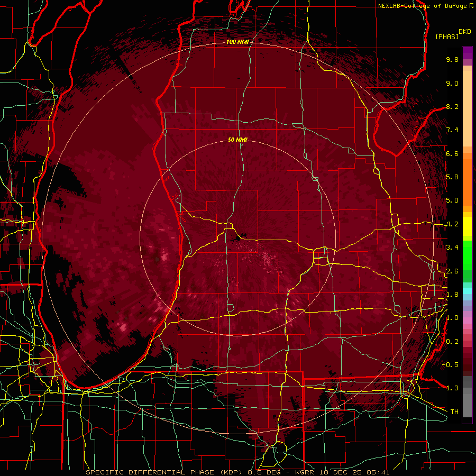This screenshot has width=476, height=476.
Task: Click the 5.0 color bar label
Action: pos(452,200)
